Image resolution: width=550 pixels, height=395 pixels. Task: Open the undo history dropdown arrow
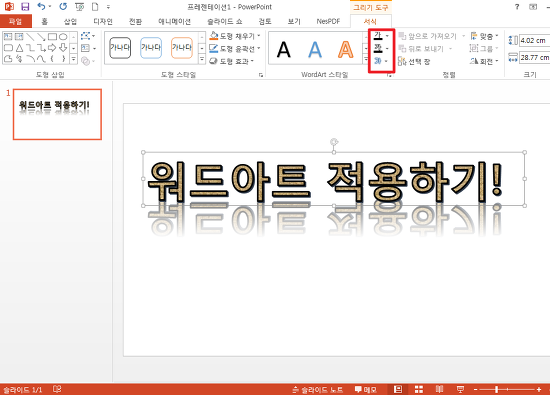50,6
